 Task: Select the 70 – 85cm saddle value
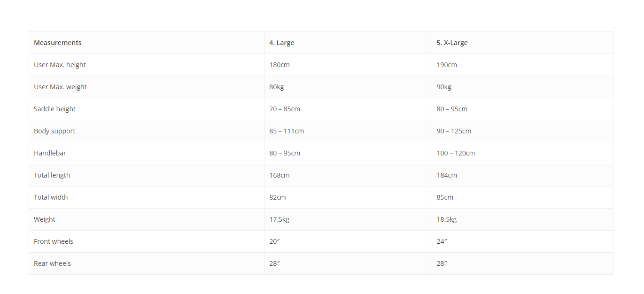pos(285,109)
